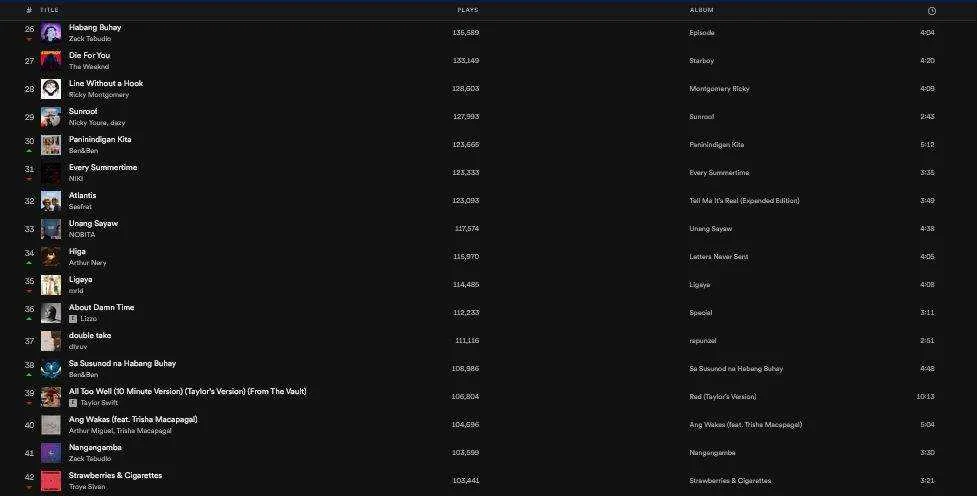Image resolution: width=977 pixels, height=496 pixels.
Task: Click the play count 117,574
Action: point(467,229)
